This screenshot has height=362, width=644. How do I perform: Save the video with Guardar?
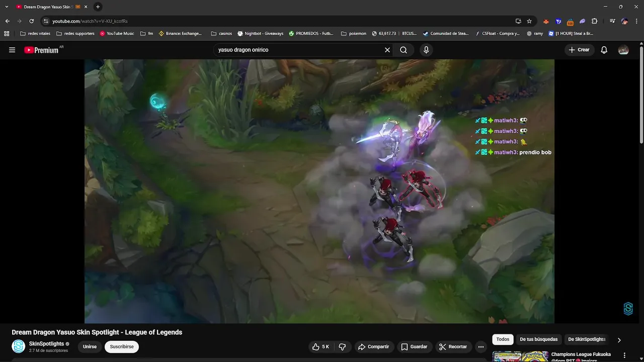click(414, 347)
